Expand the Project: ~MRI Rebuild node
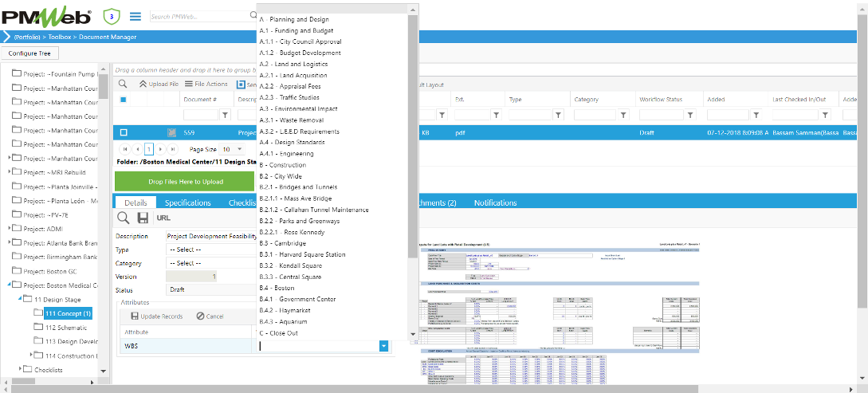 (x=10, y=171)
